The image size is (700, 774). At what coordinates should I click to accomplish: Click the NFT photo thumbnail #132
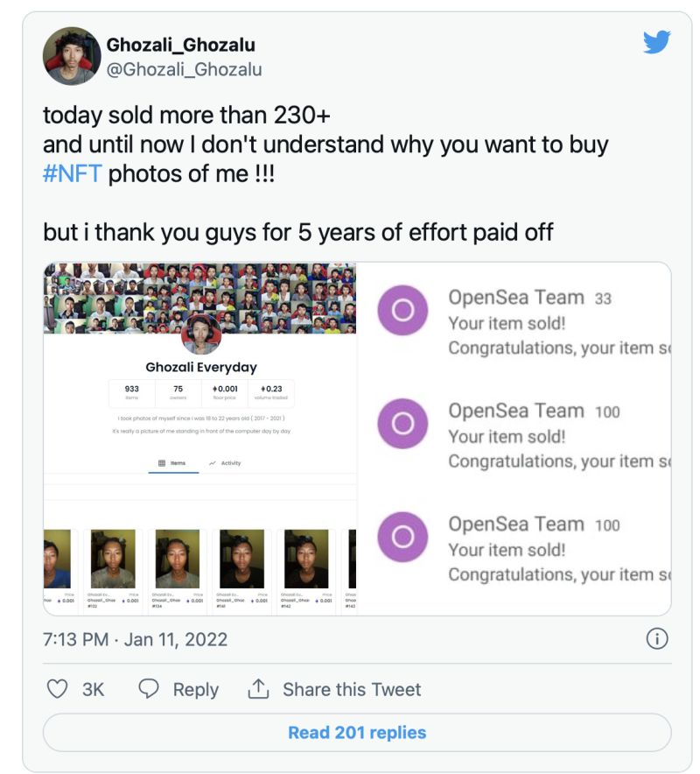point(113,559)
